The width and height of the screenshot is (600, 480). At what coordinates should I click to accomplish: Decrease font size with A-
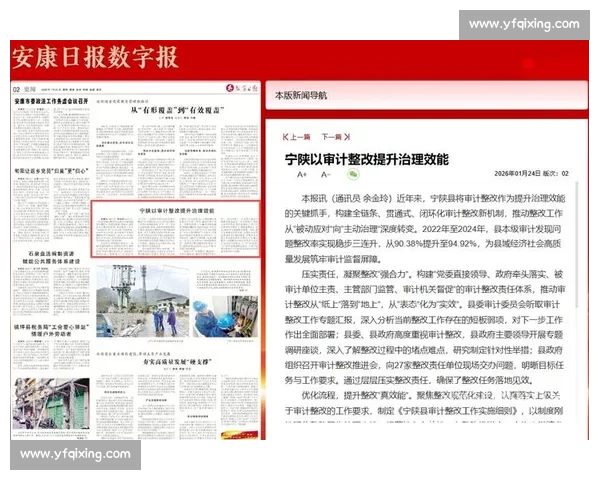point(325,175)
